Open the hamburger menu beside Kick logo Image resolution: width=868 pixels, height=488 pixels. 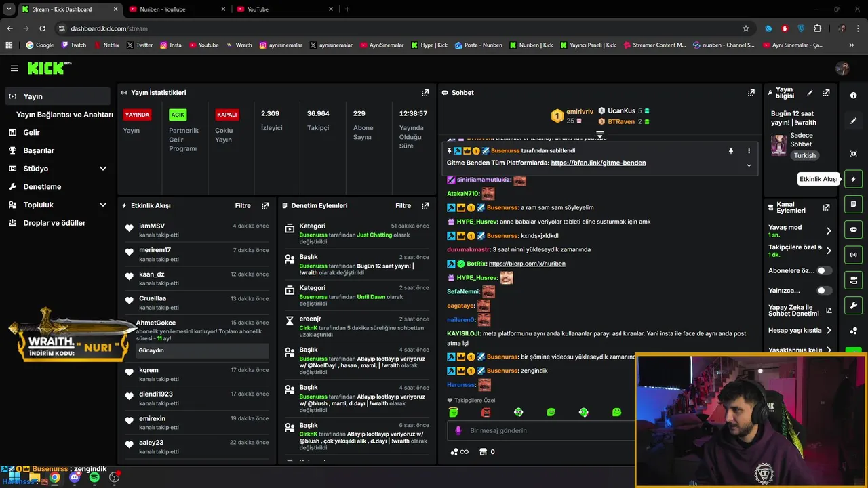(x=14, y=68)
